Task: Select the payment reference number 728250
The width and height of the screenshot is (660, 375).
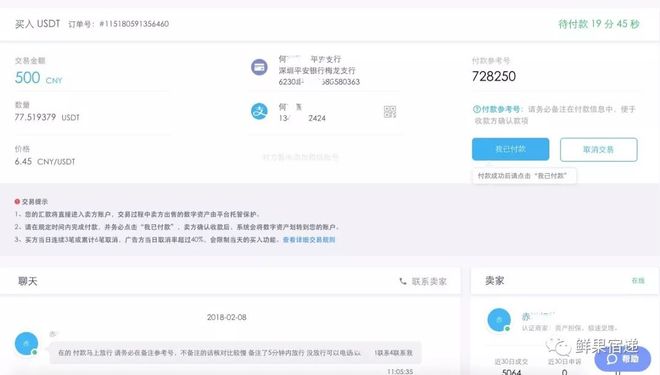Action: tap(494, 76)
